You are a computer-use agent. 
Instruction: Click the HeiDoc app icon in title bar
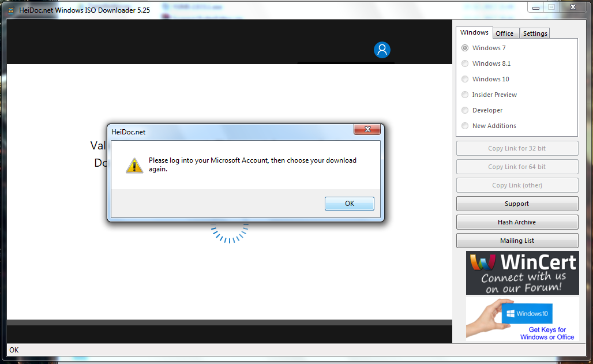coord(11,10)
